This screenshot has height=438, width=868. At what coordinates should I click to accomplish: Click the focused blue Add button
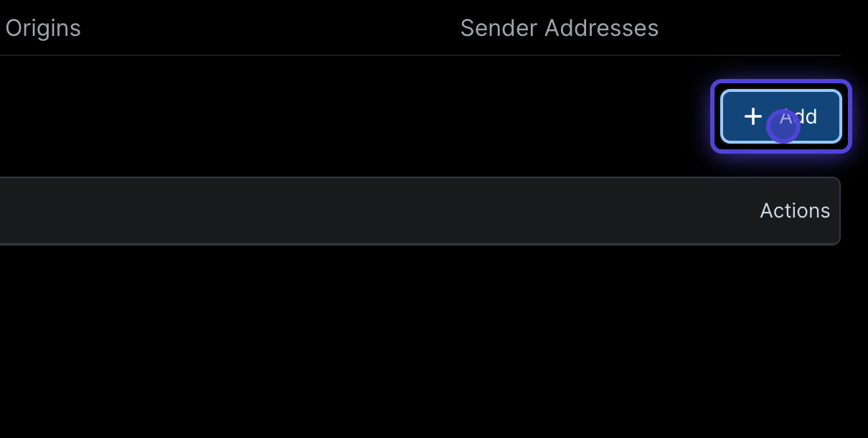coord(780,116)
